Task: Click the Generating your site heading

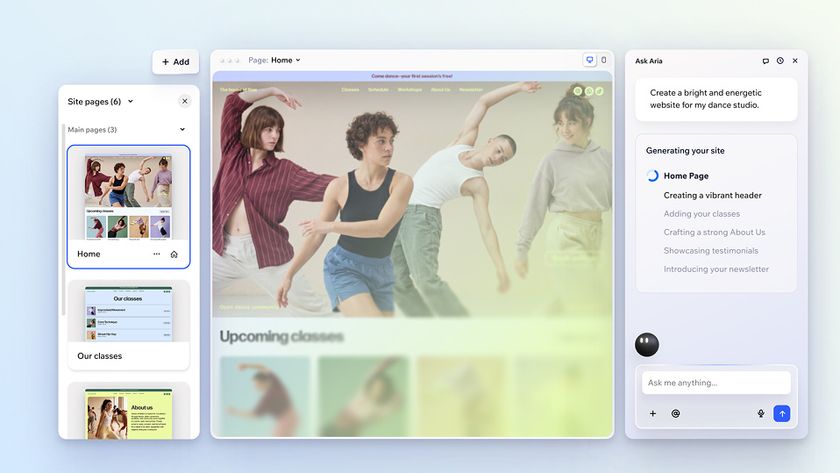Action: [685, 151]
